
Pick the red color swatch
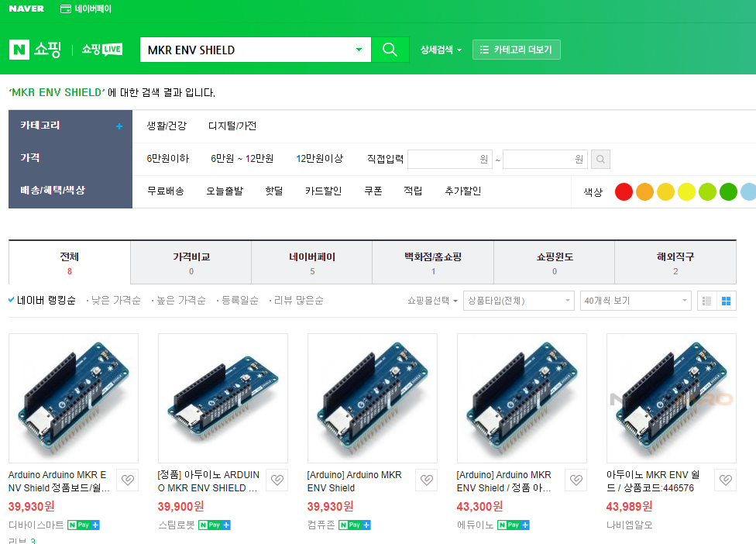(x=624, y=191)
